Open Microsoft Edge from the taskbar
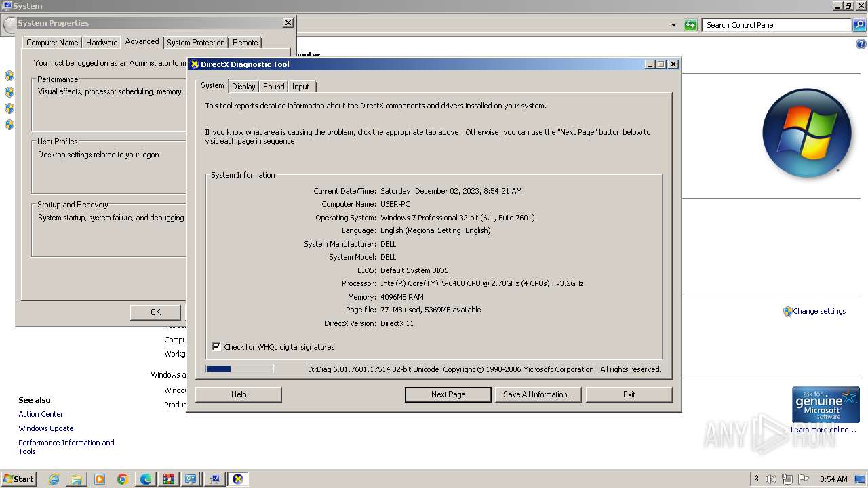This screenshot has height=488, width=868. pos(146,479)
